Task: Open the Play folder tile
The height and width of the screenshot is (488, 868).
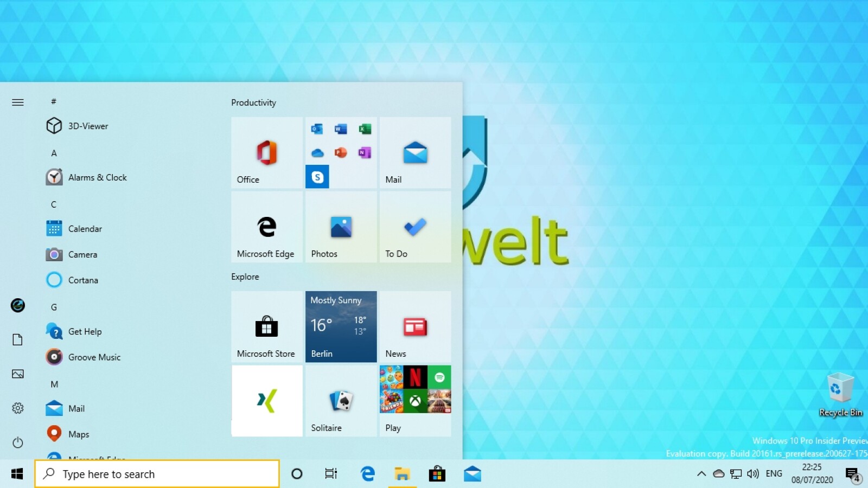Action: click(415, 401)
